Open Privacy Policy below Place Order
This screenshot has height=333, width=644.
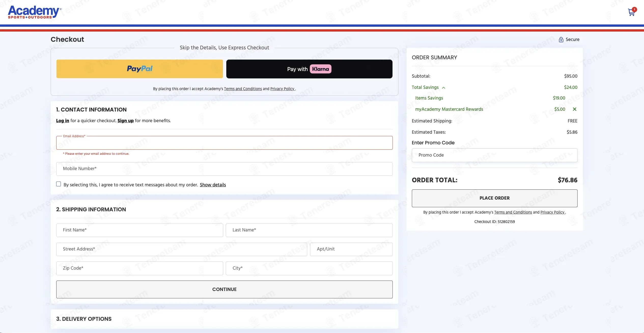pyautogui.click(x=553, y=212)
